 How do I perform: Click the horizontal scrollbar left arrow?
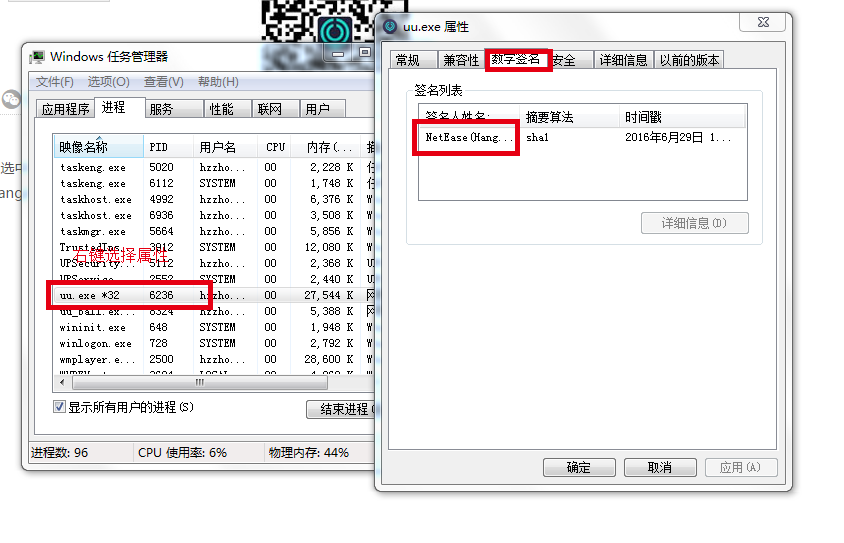pos(62,383)
